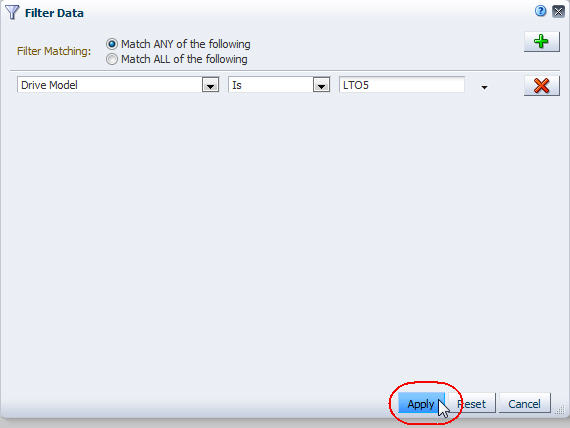The height and width of the screenshot is (428, 570).
Task: Reset the filter settings
Action: 471,403
